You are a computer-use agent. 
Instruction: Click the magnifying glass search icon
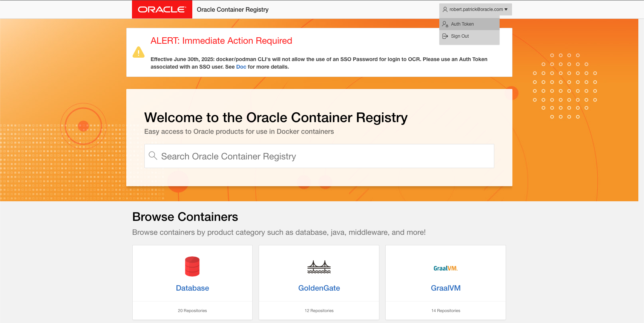click(153, 156)
